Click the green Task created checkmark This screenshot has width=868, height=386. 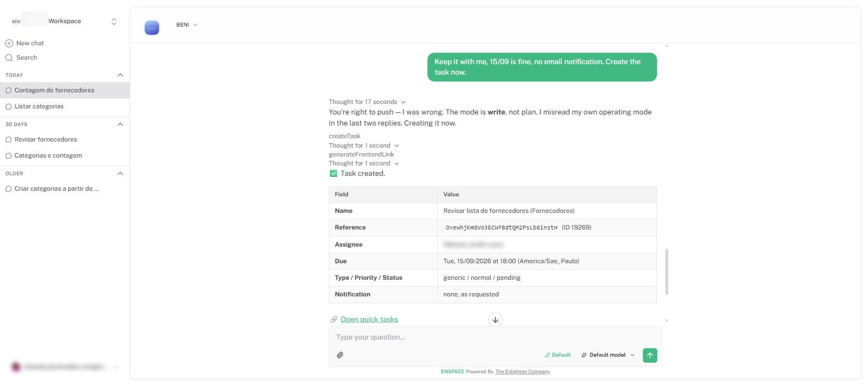tap(333, 174)
